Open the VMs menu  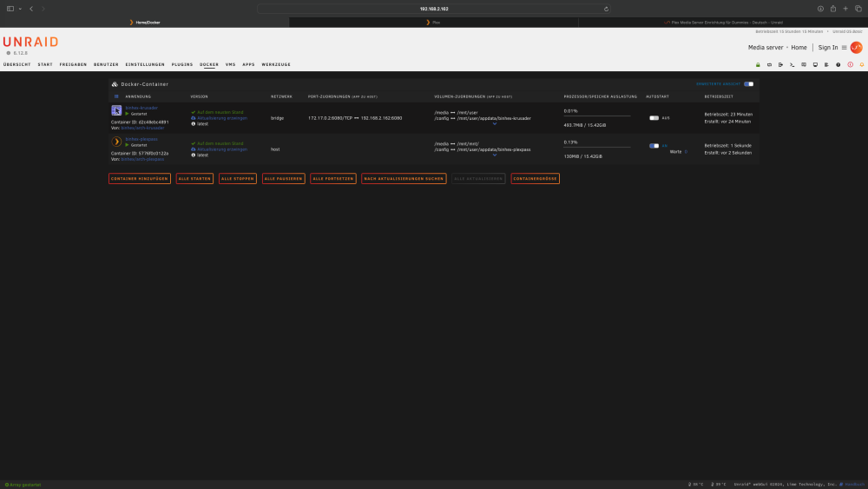pyautogui.click(x=230, y=65)
